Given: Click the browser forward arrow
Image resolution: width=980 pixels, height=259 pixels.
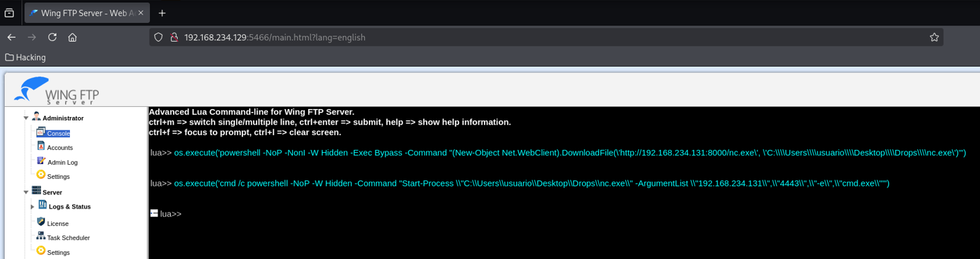Looking at the screenshot, I should click(x=32, y=37).
